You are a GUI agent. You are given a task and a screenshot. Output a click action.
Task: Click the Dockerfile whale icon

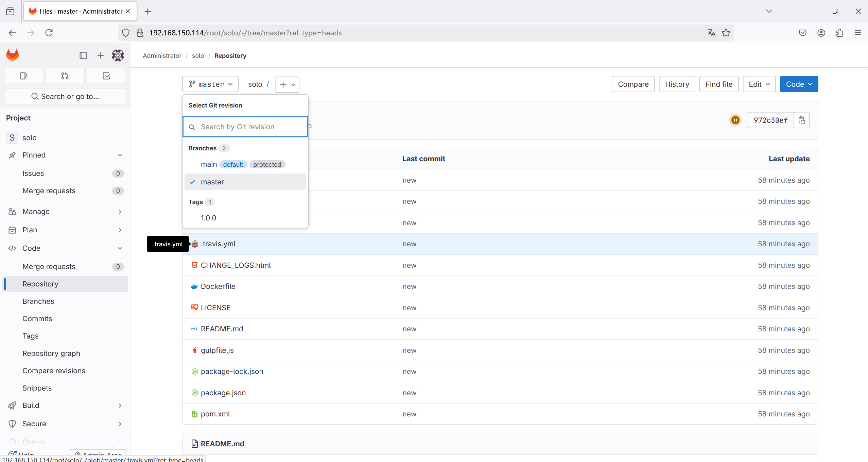[194, 286]
